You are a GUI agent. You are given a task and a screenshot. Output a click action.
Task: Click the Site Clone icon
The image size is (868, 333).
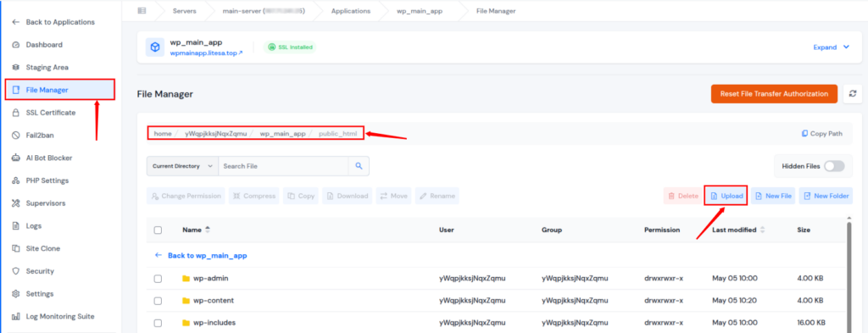pos(15,248)
